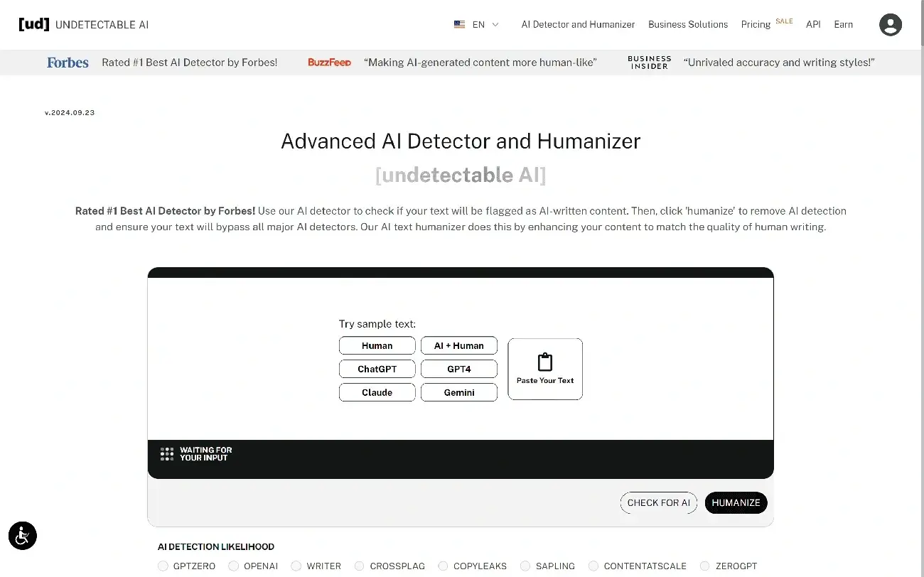Viewport: 924px width, 577px height.
Task: Load the GPT4 sample text
Action: [459, 369]
